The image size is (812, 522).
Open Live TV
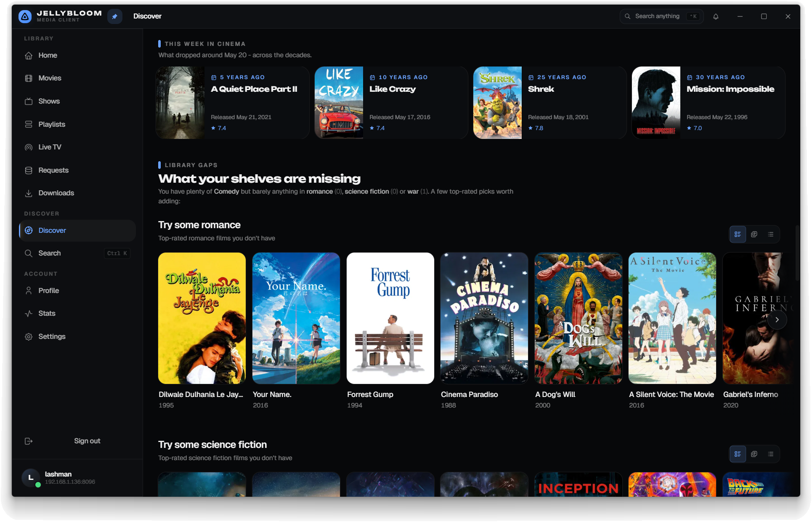tap(77, 147)
